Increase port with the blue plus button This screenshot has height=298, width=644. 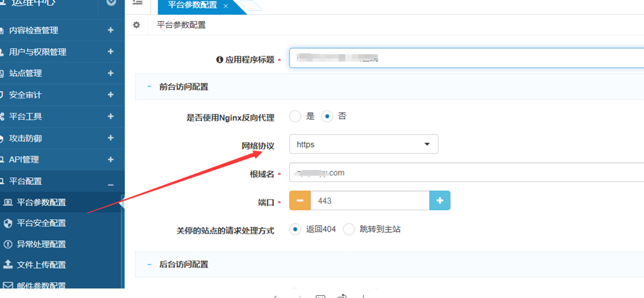point(439,200)
